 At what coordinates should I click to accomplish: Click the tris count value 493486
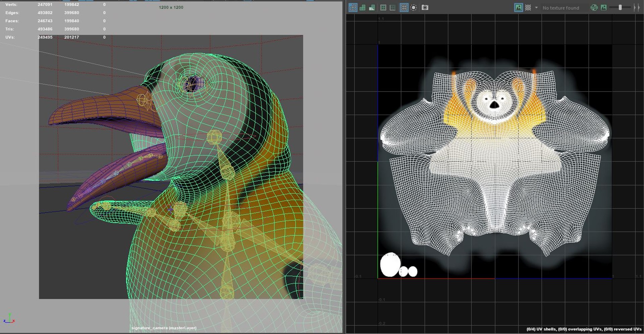[45, 29]
